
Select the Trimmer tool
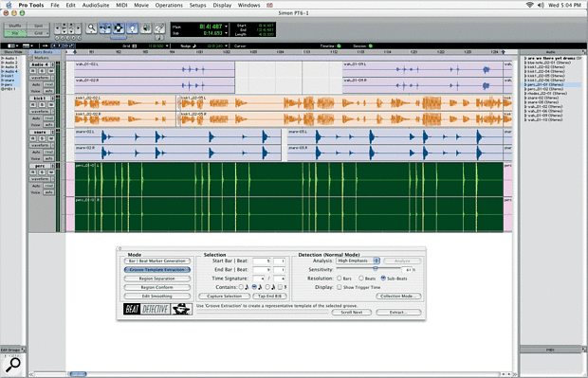click(105, 28)
